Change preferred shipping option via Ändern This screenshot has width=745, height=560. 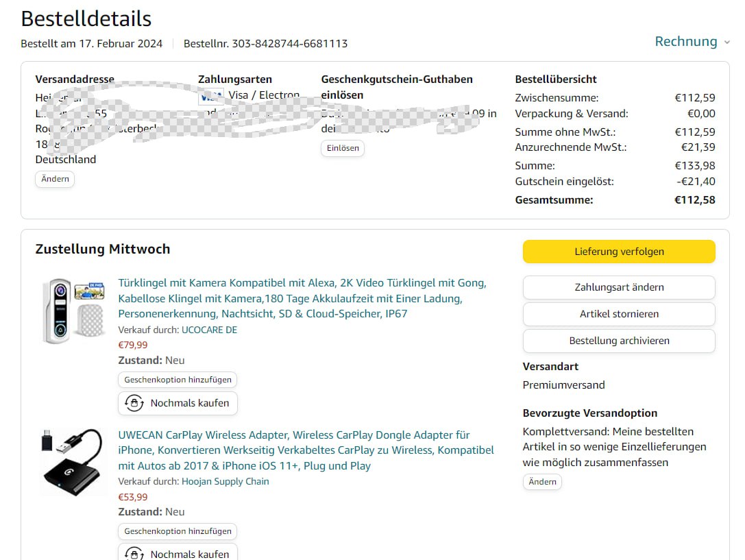point(542,482)
